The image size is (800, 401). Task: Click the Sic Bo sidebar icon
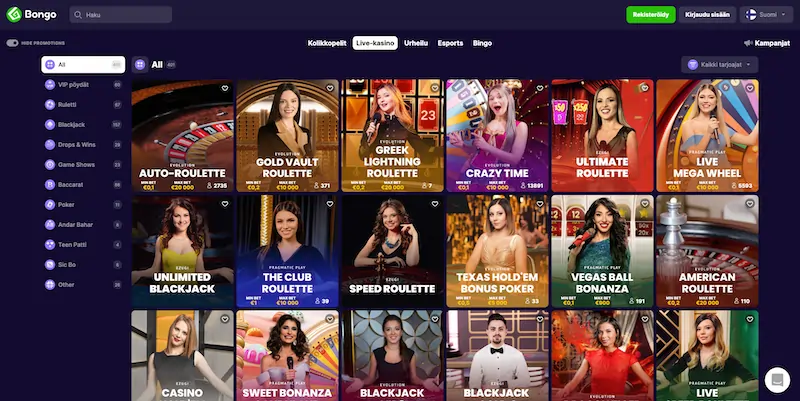pyautogui.click(x=50, y=265)
